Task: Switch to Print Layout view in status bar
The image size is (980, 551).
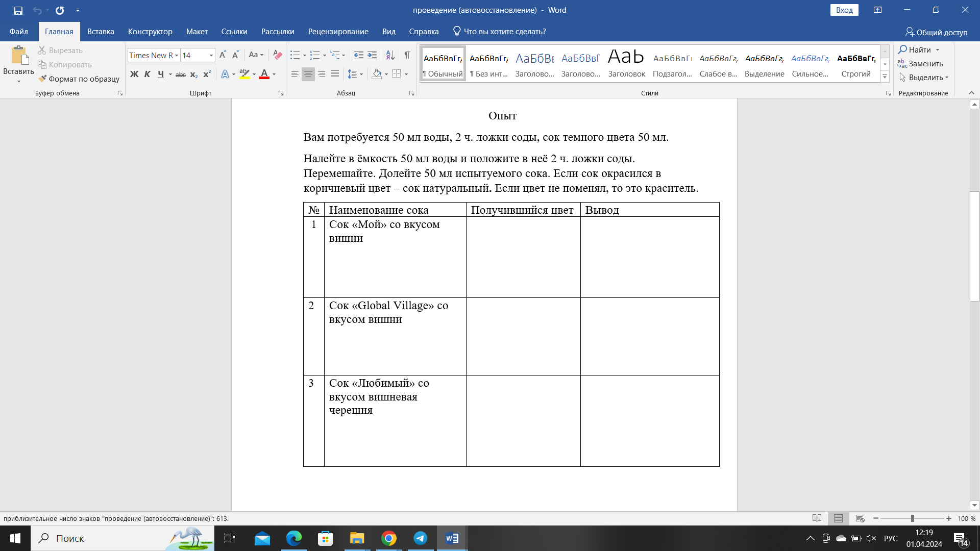Action: (838, 518)
